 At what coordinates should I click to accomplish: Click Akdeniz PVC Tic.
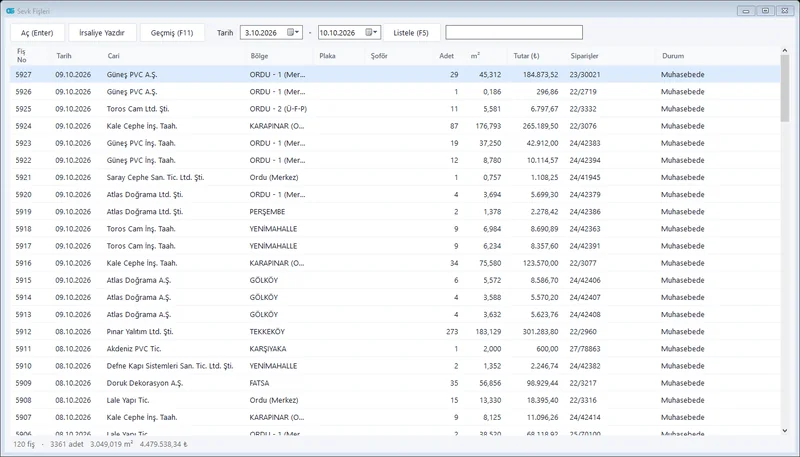[134, 349]
